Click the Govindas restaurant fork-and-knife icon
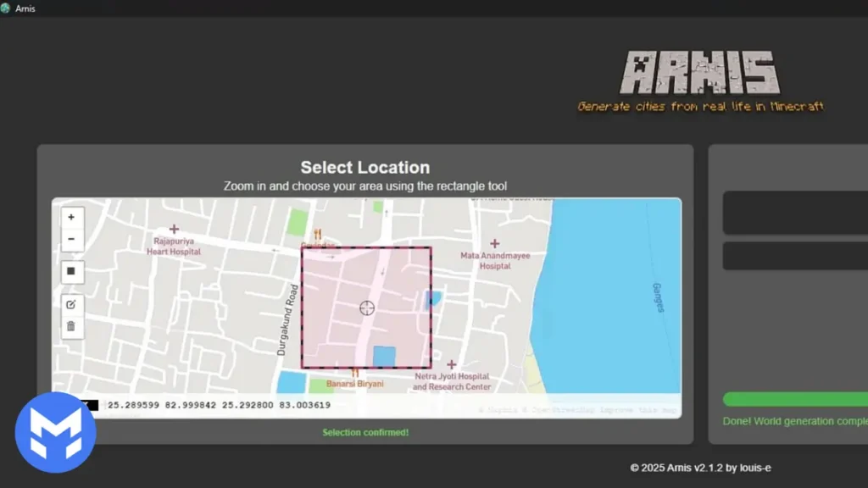Viewport: 868px width, 488px height. (x=317, y=235)
